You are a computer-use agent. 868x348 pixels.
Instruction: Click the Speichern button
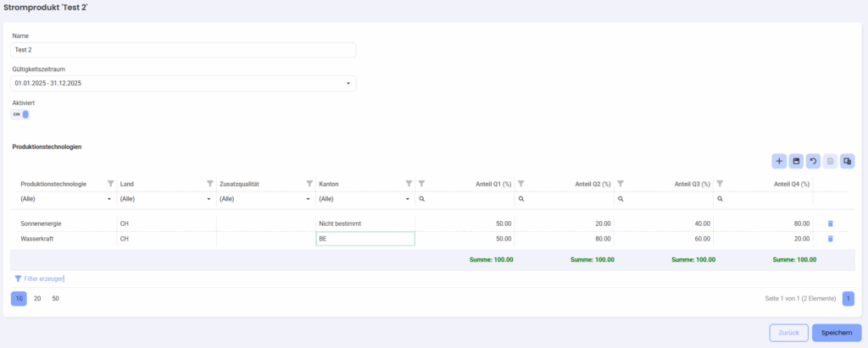(837, 333)
